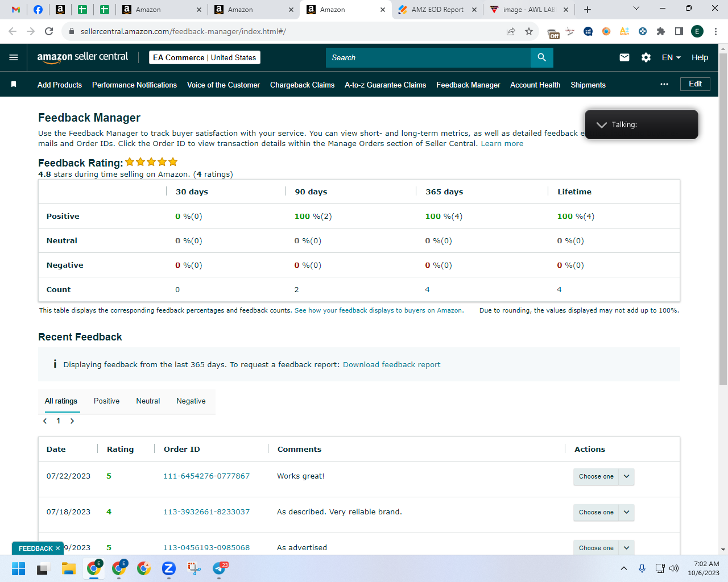Image resolution: width=728 pixels, height=582 pixels.
Task: Open the EA Commerce account switcher
Action: [205, 57]
